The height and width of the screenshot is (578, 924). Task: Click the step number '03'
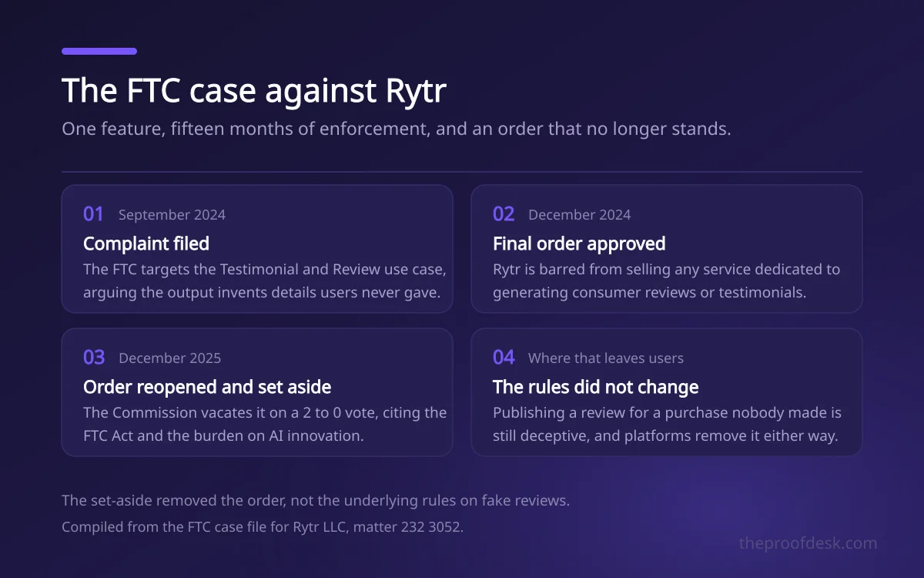pyautogui.click(x=94, y=358)
